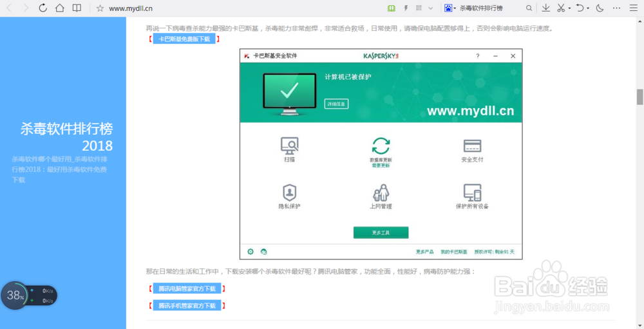Show the page QR code
This screenshot has width=644, height=329.
click(419, 8)
